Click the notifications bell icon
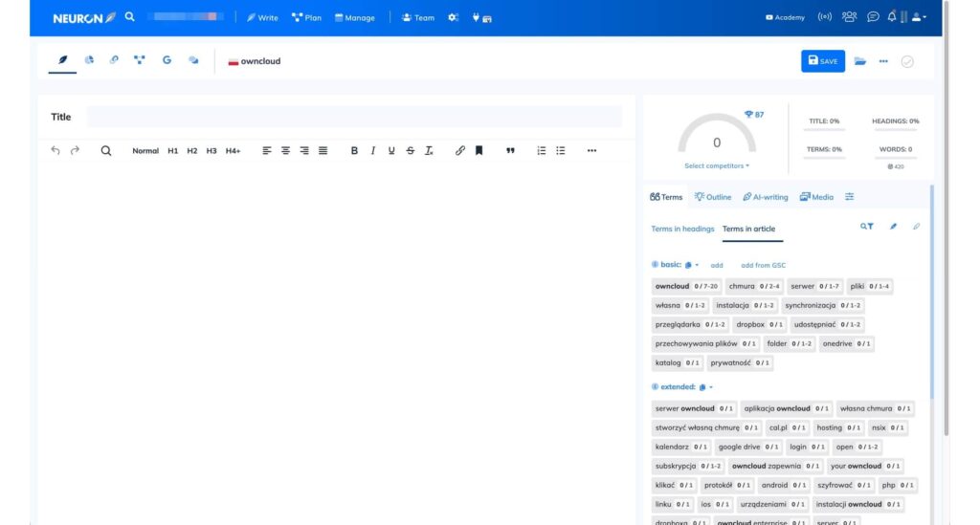The image size is (980, 525). (x=892, y=17)
